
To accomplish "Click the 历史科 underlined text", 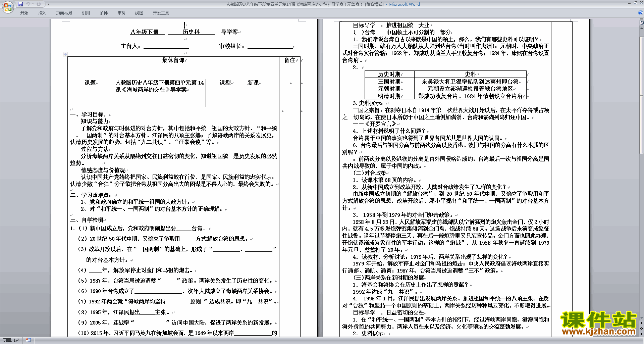I will point(191,32).
